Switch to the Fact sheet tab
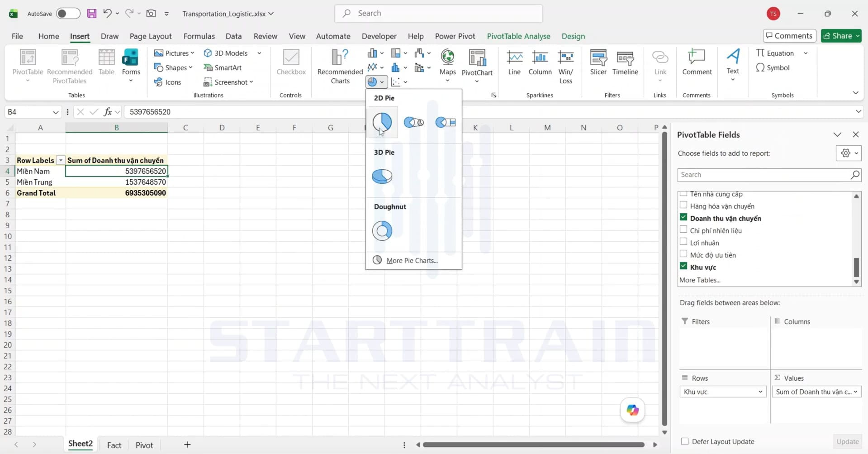868x454 pixels. pyautogui.click(x=114, y=445)
